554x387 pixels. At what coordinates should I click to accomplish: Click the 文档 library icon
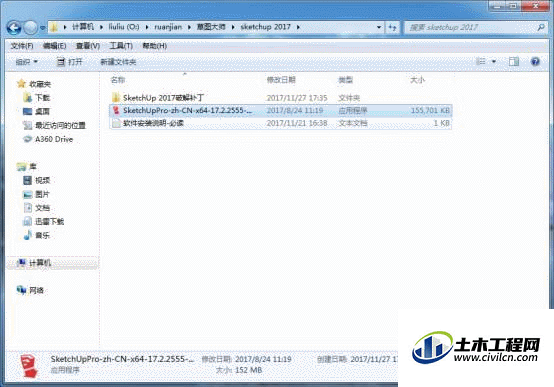tap(28, 208)
